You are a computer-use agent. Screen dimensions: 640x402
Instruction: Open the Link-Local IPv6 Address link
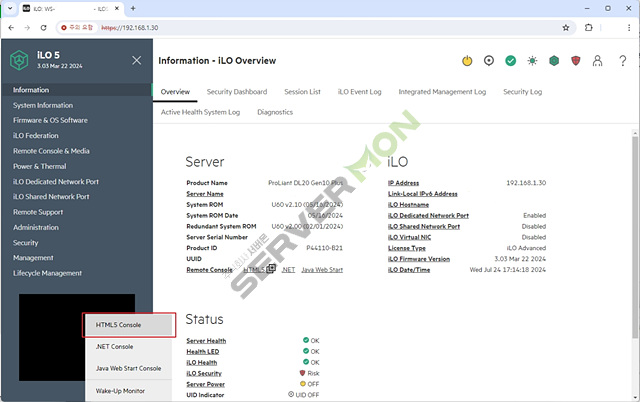[x=422, y=194]
